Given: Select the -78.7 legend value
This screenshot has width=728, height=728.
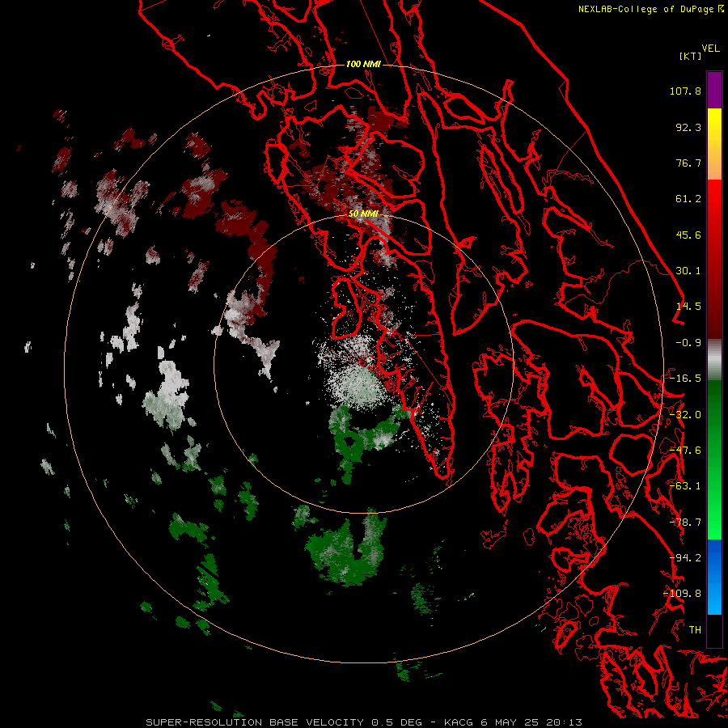Looking at the screenshot, I should click(x=685, y=523).
